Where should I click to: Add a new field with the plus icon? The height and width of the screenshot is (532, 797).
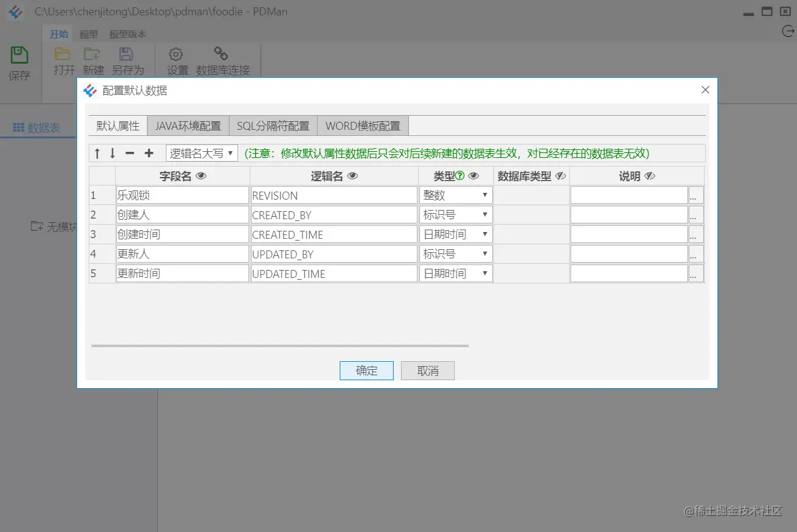[x=149, y=153]
